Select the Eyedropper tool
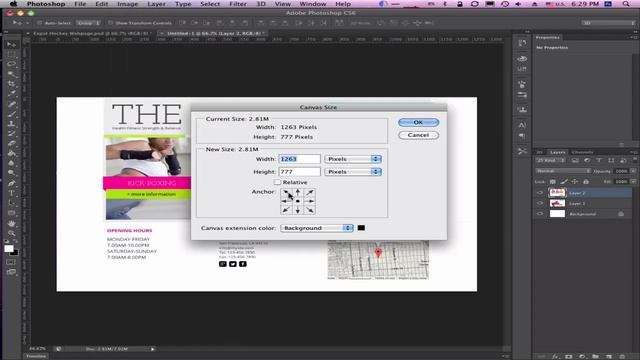 click(x=11, y=93)
